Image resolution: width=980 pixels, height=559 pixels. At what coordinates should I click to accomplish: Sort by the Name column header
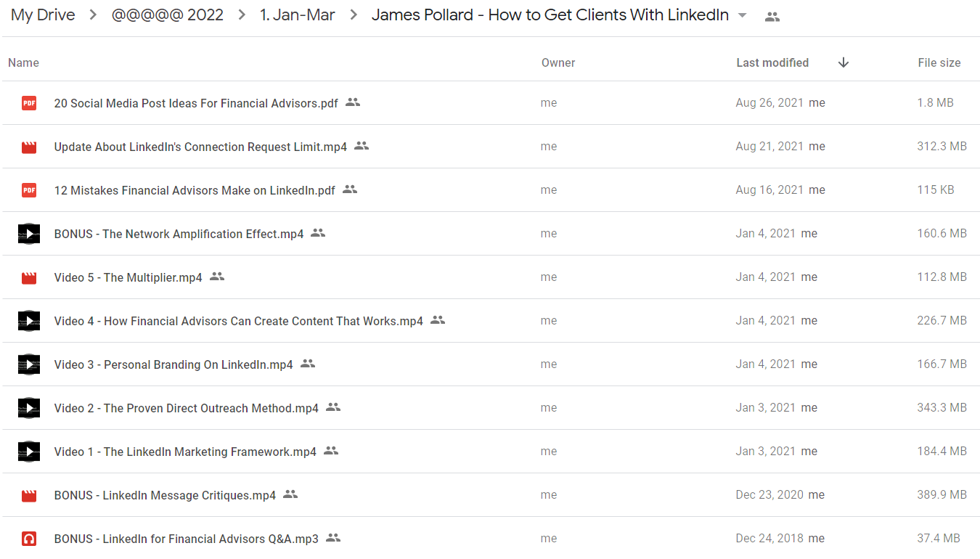tap(23, 62)
